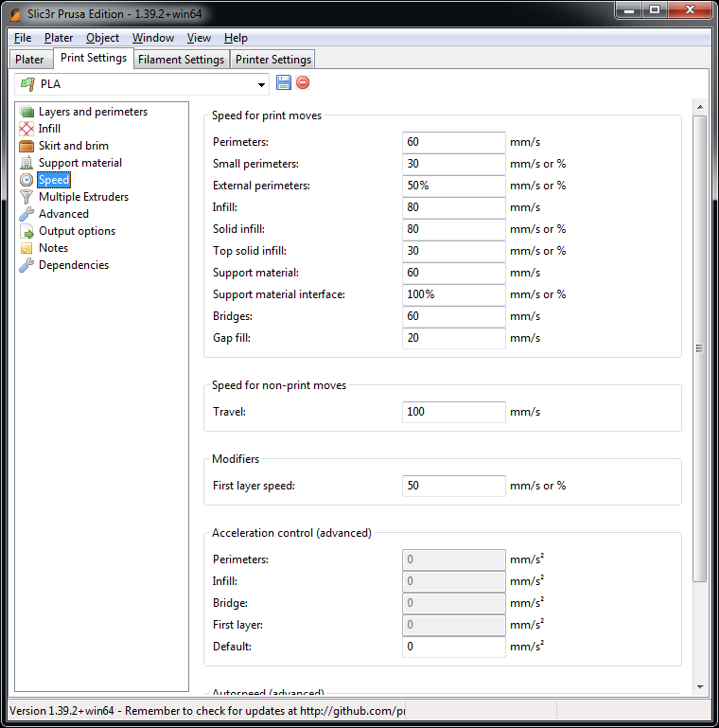Click the Support material interface field

pyautogui.click(x=454, y=294)
